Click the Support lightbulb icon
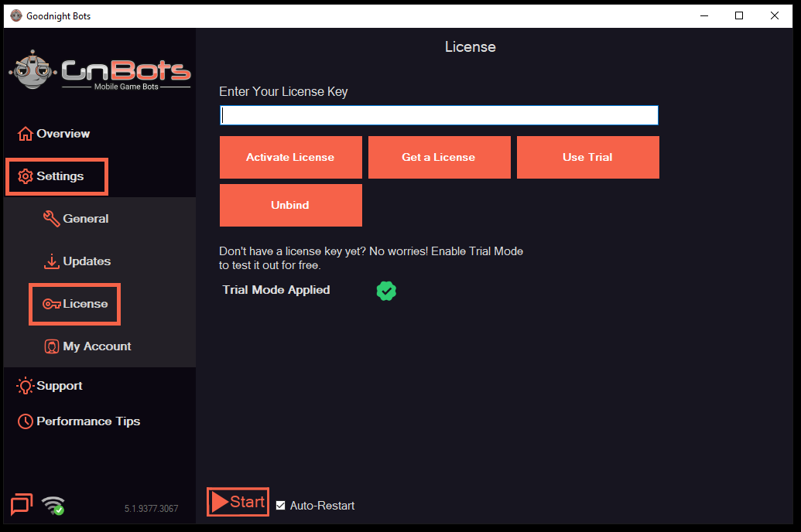The image size is (801, 532). [25, 386]
